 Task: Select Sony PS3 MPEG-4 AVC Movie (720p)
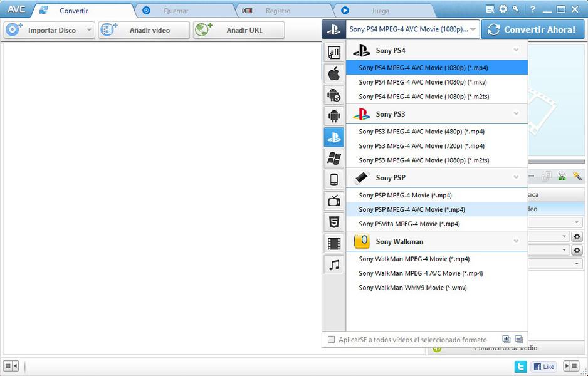pyautogui.click(x=421, y=146)
